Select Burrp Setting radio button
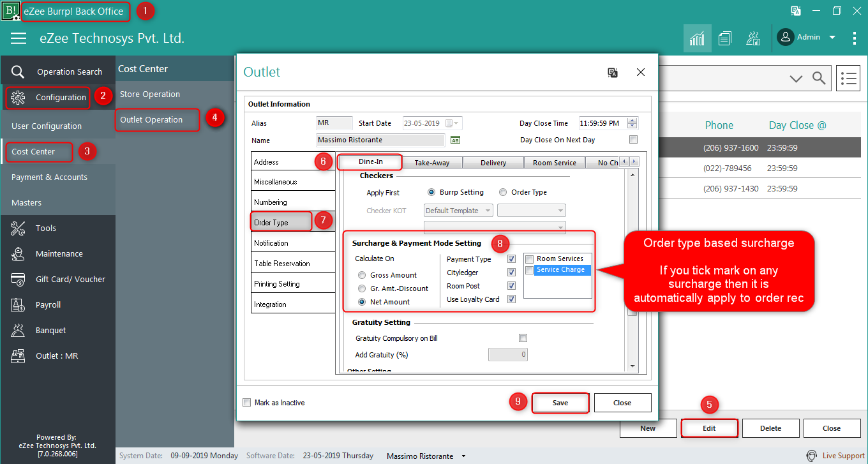Image resolution: width=868 pixels, height=464 pixels. (431, 192)
